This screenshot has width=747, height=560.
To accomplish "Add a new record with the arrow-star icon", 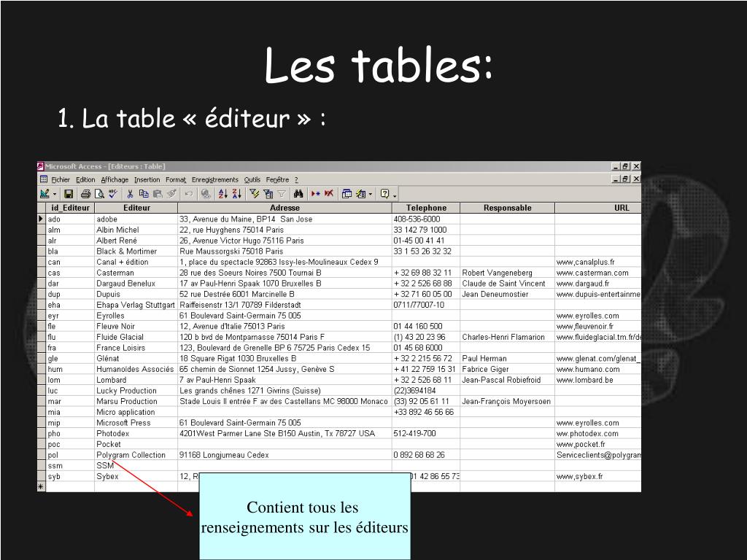I will (x=315, y=194).
